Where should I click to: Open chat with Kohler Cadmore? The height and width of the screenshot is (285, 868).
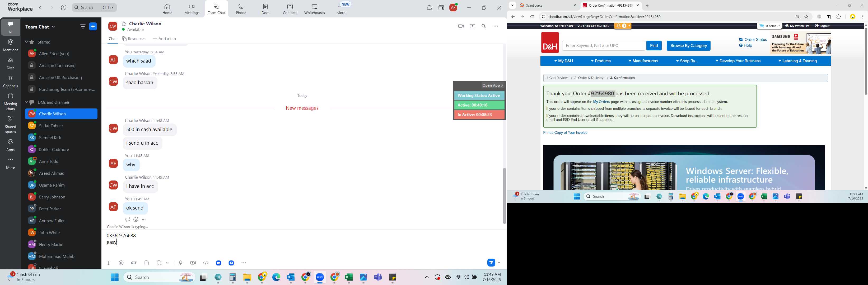[x=54, y=150]
